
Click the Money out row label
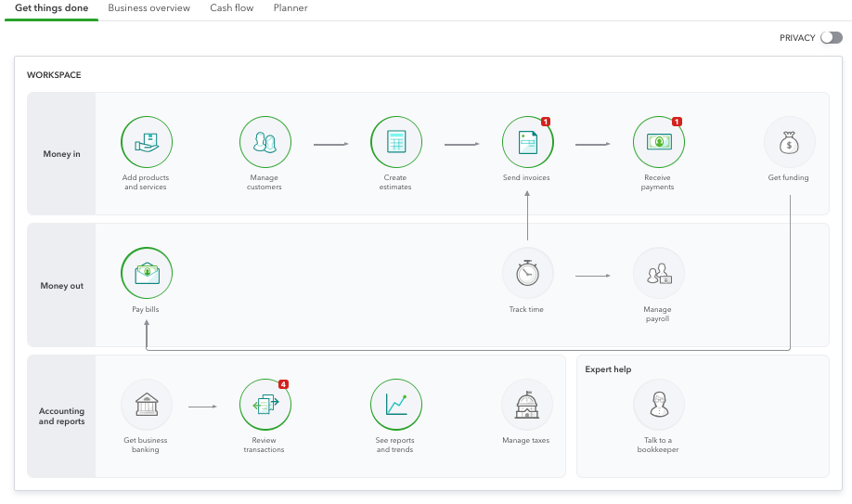point(62,286)
